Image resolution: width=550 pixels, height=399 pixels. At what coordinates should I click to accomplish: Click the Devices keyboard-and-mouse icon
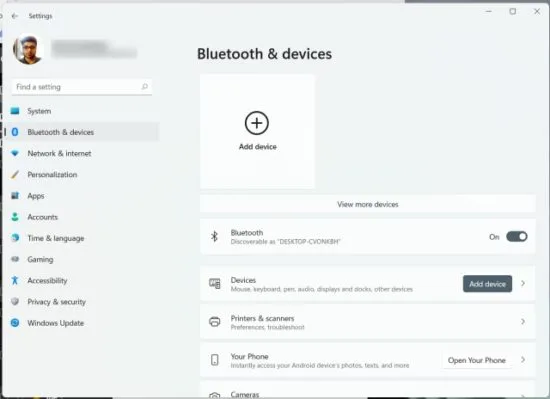coord(215,283)
